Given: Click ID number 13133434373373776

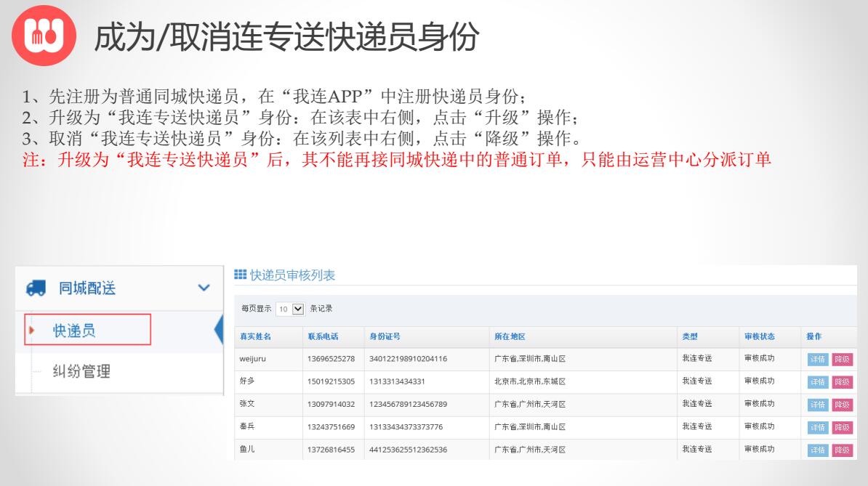Looking at the screenshot, I should click(x=406, y=427).
